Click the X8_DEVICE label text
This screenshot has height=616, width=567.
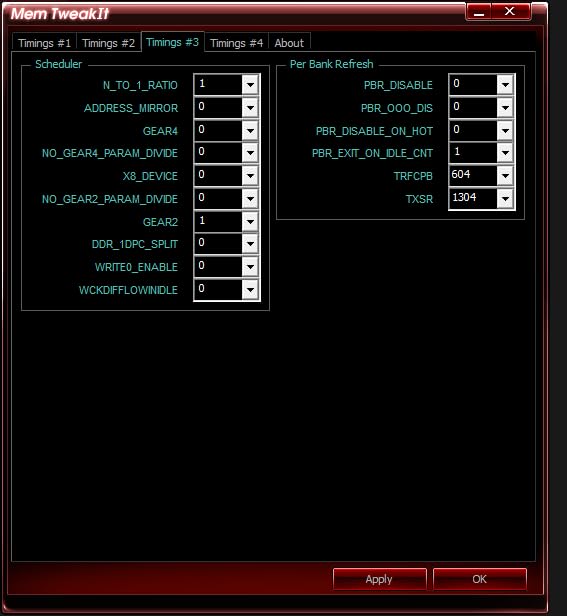click(x=150, y=176)
